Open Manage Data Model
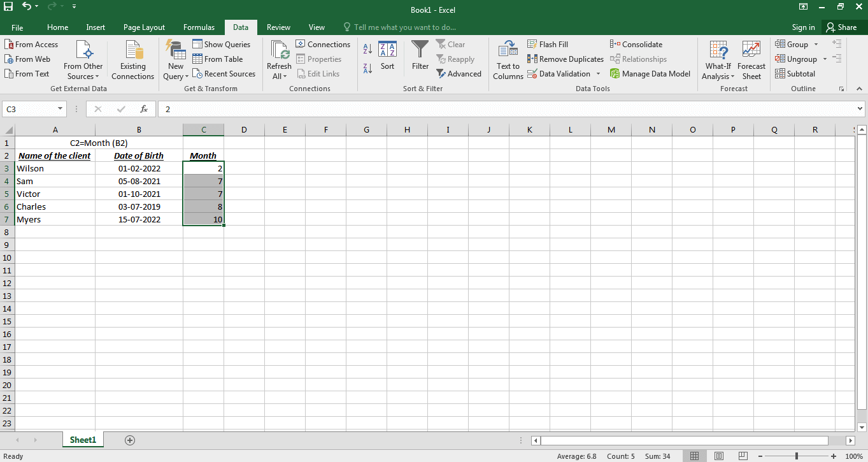This screenshot has height=462, width=868. click(650, 74)
